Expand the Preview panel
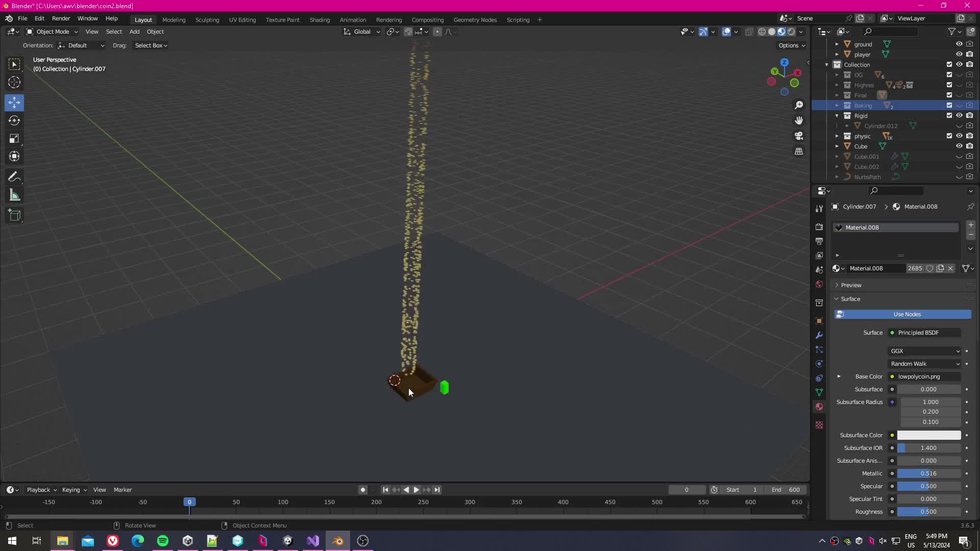The height and width of the screenshot is (551, 980). [x=851, y=285]
